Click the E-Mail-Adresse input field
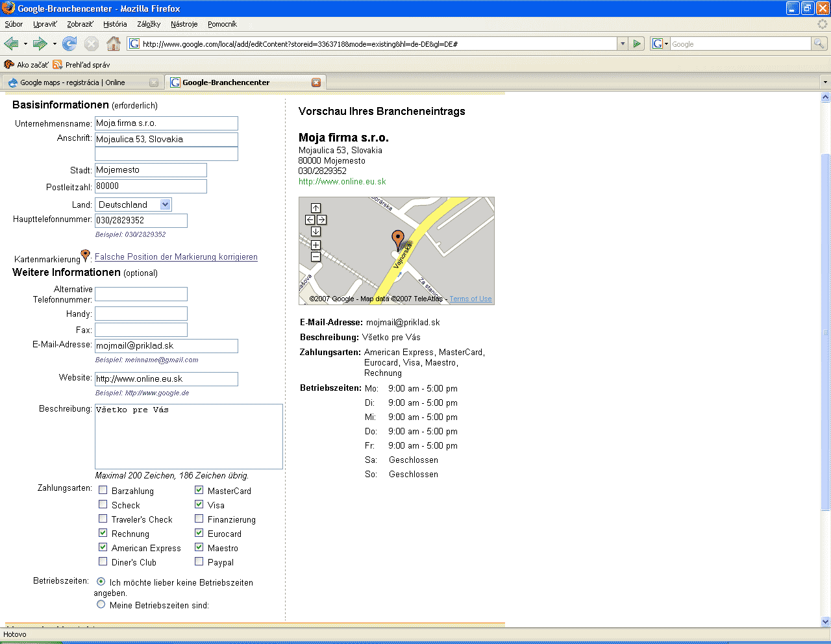This screenshot has height=644, width=831. (166, 346)
